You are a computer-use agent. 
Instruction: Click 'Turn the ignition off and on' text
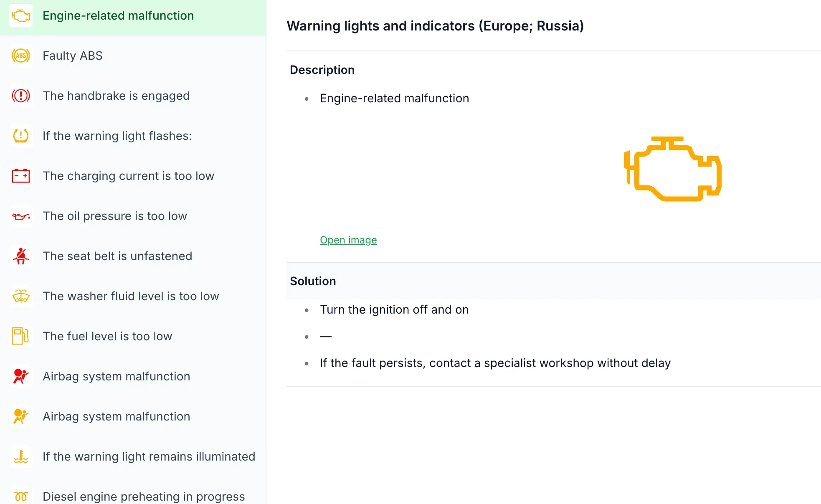click(394, 309)
